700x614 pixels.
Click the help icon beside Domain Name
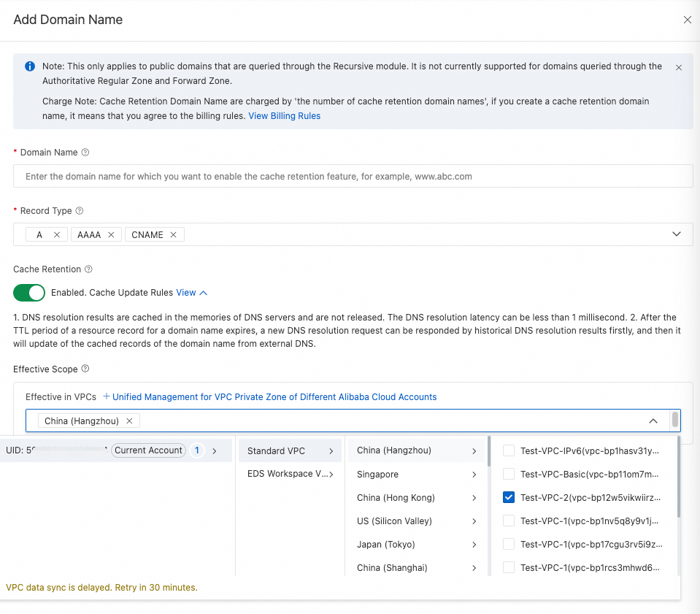coord(85,153)
